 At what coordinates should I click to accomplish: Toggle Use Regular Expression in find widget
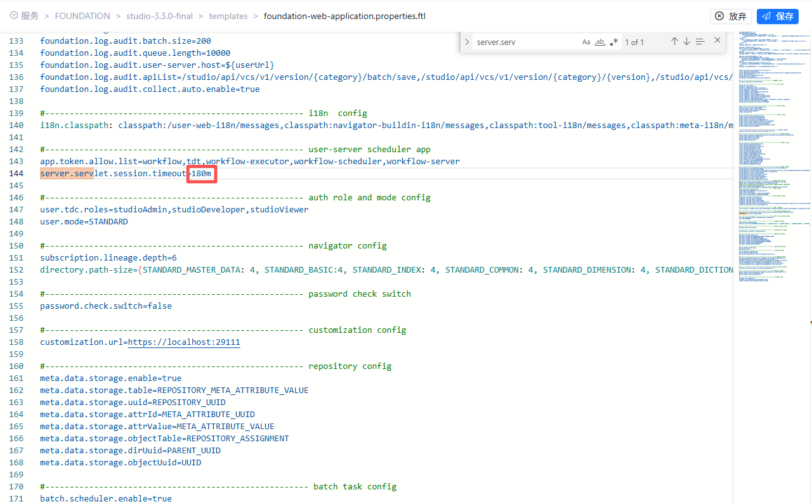613,42
